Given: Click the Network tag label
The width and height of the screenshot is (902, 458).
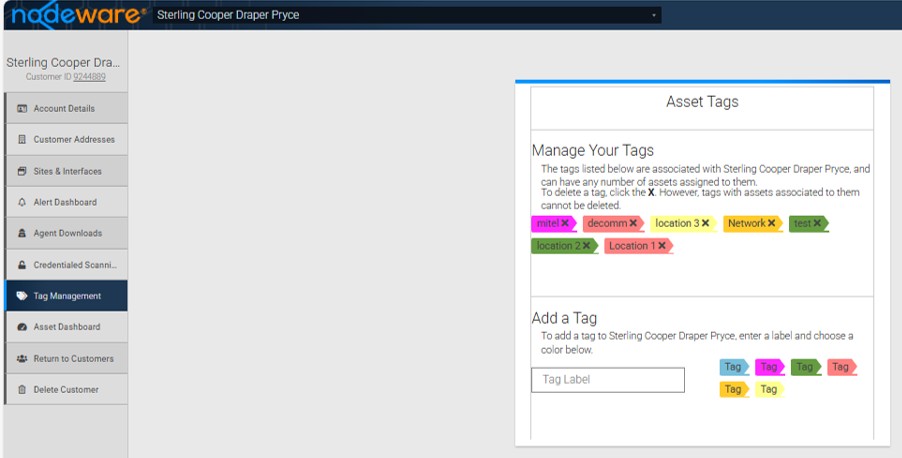Looking at the screenshot, I should 747,223.
